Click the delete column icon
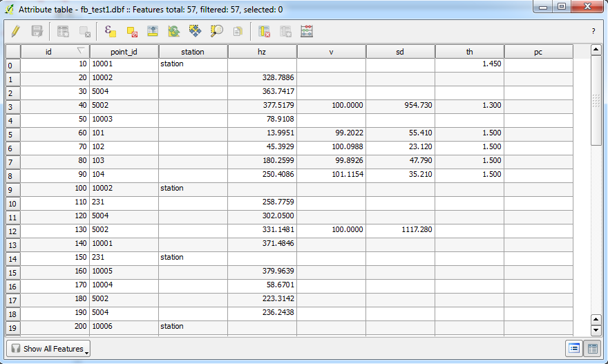Image resolution: width=608 pixels, height=364 pixels. coord(264,31)
